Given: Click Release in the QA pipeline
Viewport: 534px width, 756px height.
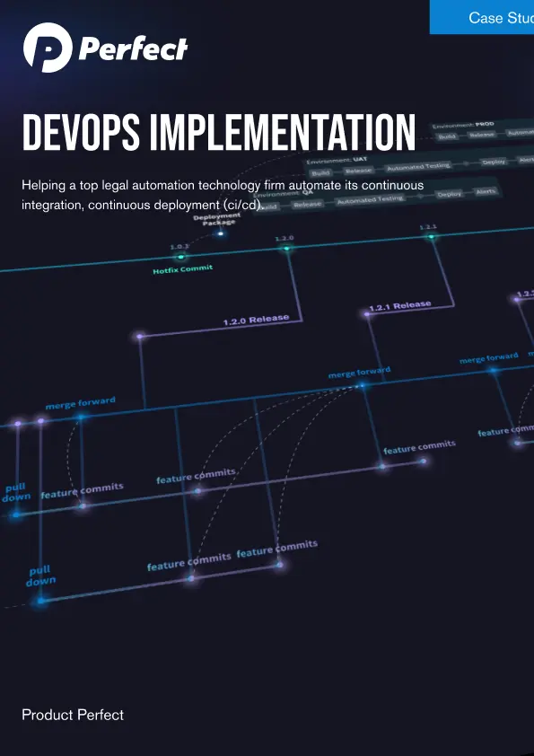Looking at the screenshot, I should (x=307, y=205).
